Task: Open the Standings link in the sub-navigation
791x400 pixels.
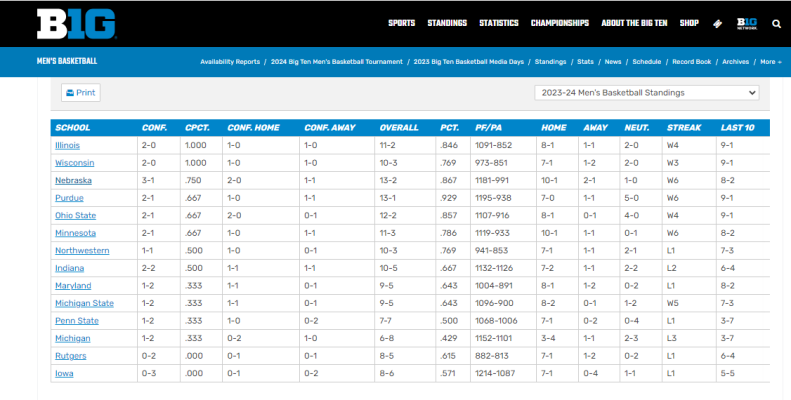Action: coord(550,62)
